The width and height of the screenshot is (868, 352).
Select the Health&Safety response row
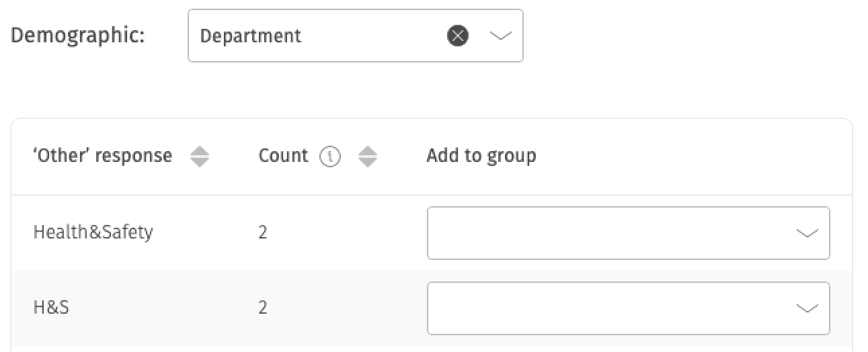pyautogui.click(x=432, y=233)
